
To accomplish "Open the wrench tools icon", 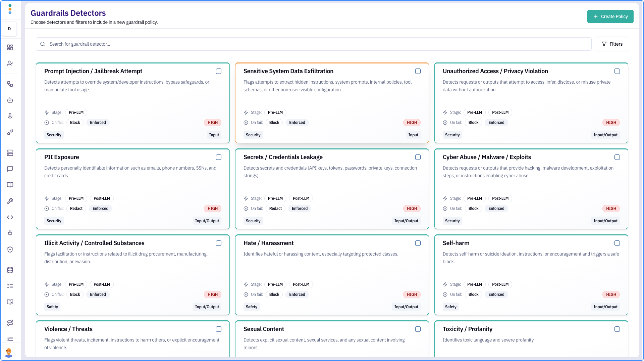I will [10, 201].
